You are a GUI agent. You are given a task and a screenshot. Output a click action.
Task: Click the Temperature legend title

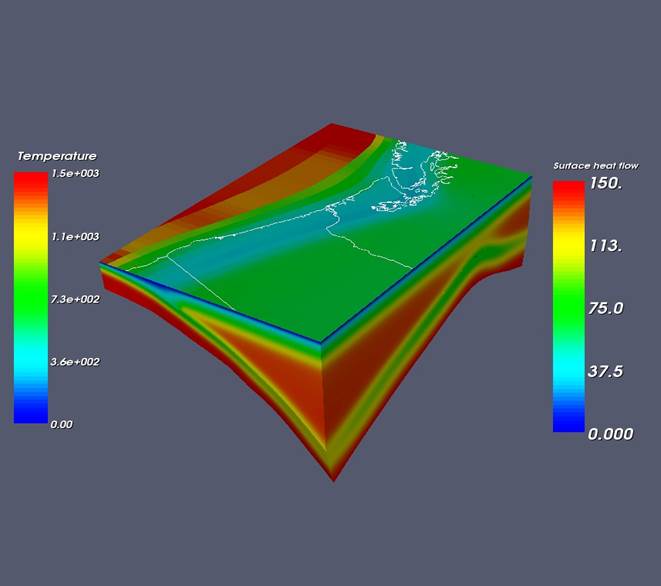pos(57,156)
